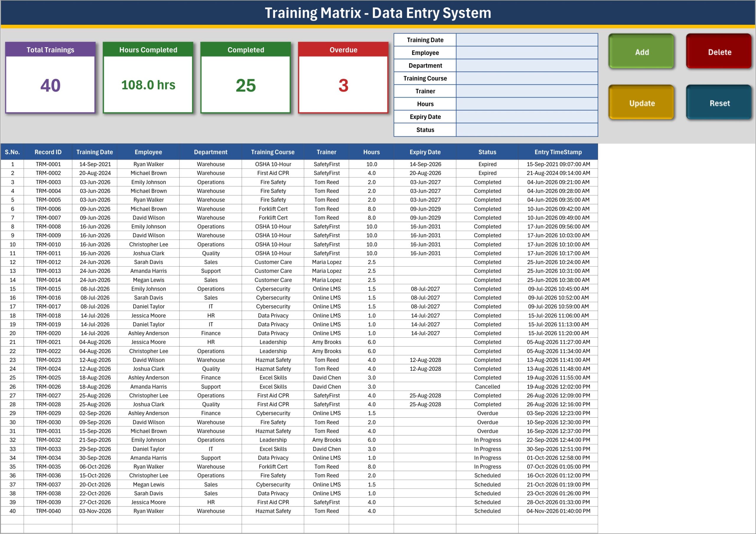Screen dimensions: 756x534
Task: Click the red Delete button
Action: (x=719, y=51)
